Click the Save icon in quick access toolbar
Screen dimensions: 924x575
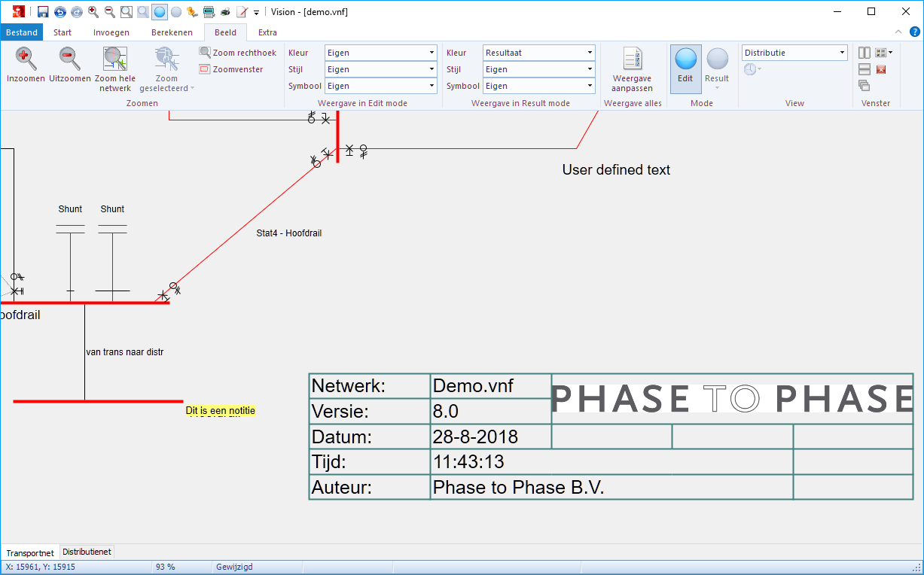pos(43,12)
